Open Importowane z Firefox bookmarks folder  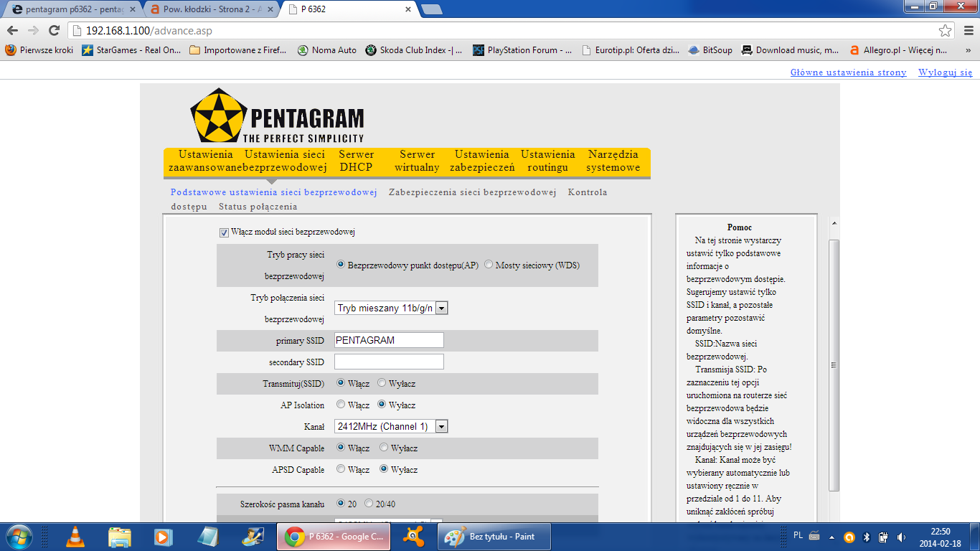coord(238,50)
